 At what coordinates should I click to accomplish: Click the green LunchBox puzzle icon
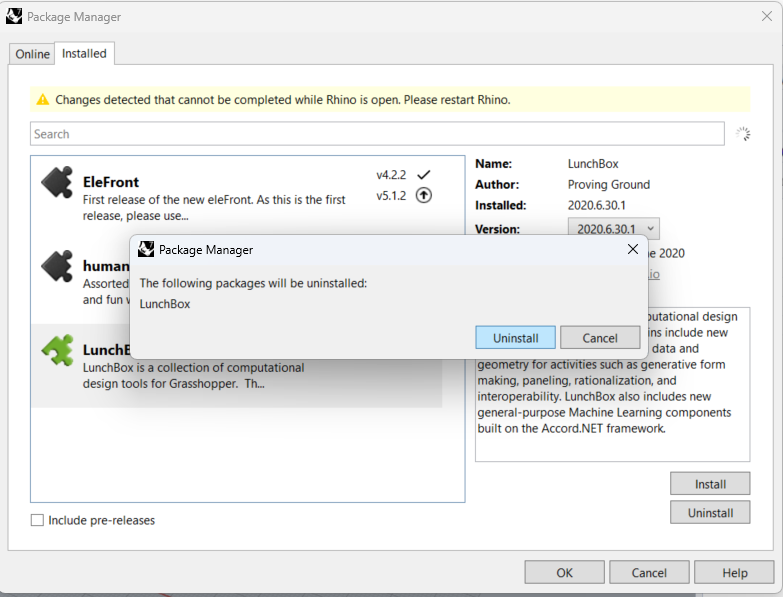pyautogui.click(x=57, y=350)
